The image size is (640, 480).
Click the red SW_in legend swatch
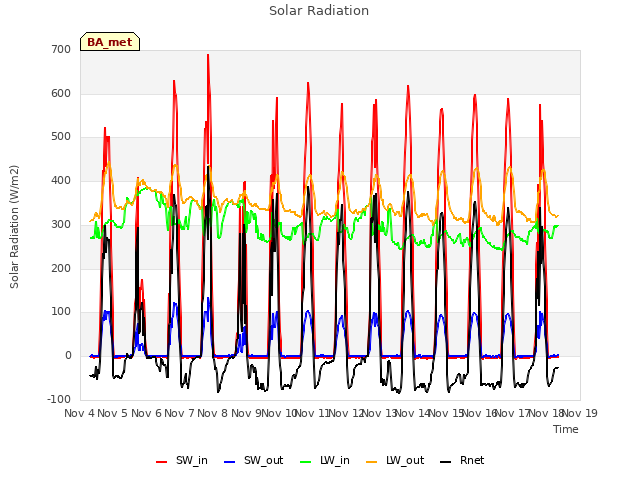point(162,462)
